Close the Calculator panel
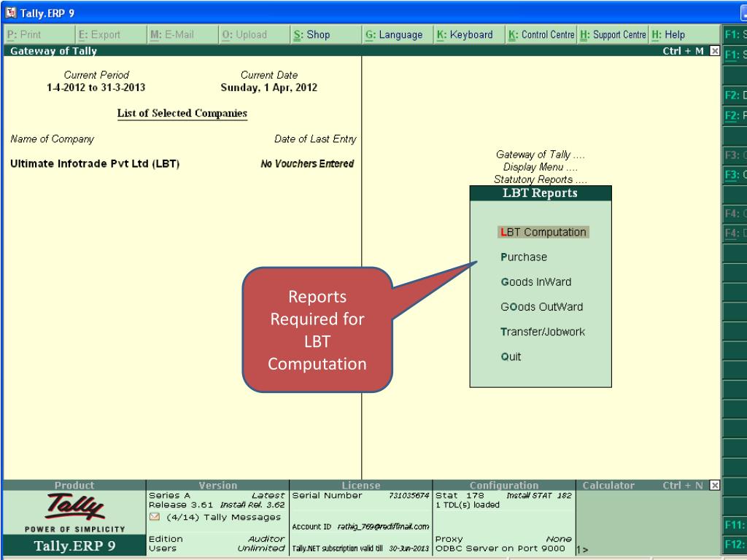 (x=715, y=485)
